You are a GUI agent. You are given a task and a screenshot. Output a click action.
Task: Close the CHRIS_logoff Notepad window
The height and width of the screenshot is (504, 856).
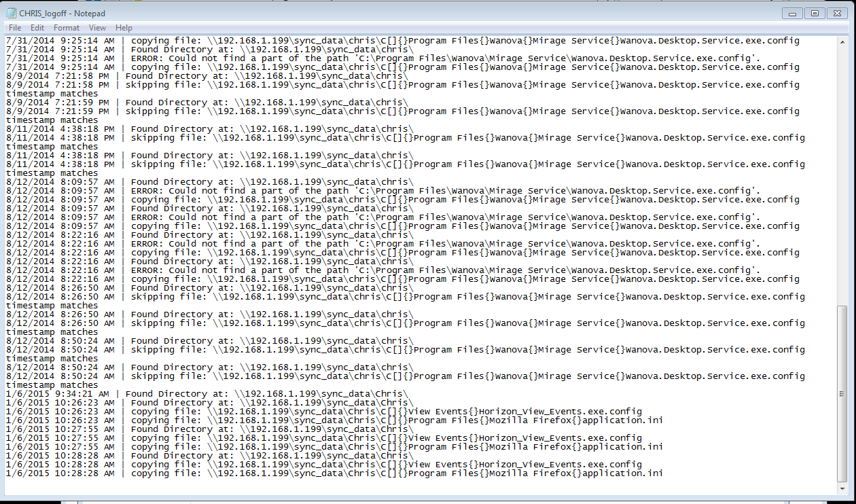pos(838,13)
